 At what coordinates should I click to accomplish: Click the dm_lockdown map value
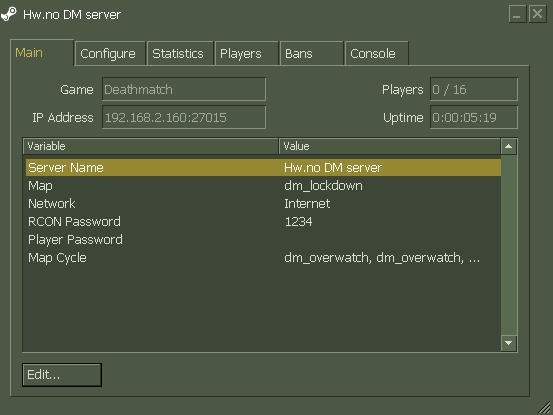click(323, 186)
